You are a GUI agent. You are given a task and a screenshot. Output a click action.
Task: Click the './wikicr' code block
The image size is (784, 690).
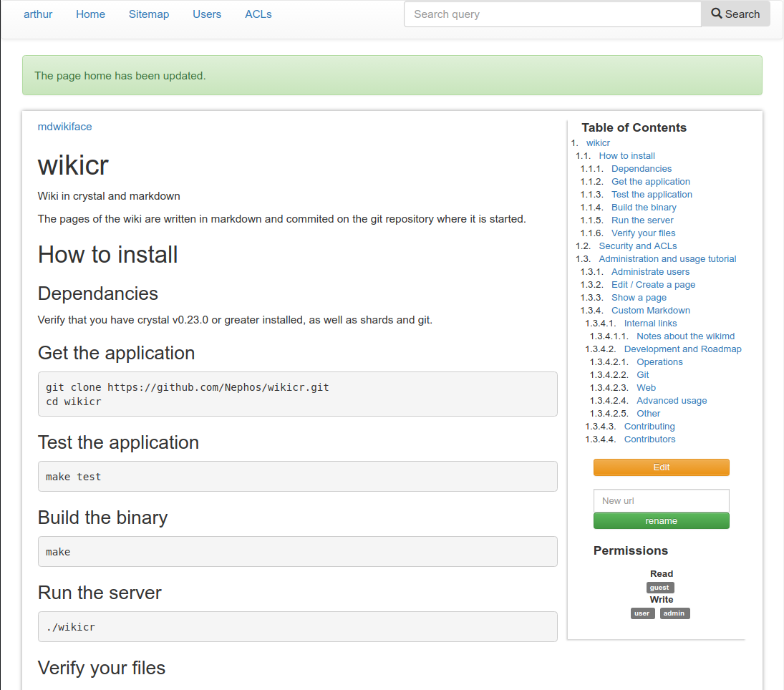(x=298, y=626)
